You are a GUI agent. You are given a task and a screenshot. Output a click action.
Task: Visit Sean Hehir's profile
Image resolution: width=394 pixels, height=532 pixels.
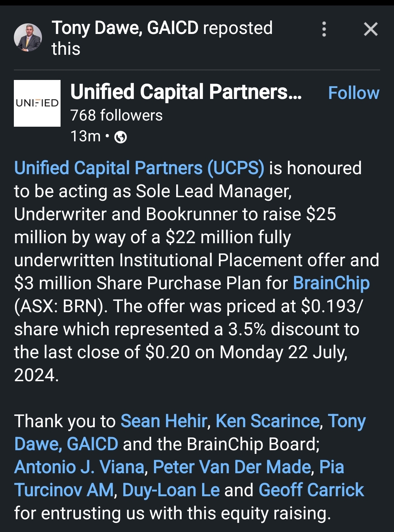[164, 421]
